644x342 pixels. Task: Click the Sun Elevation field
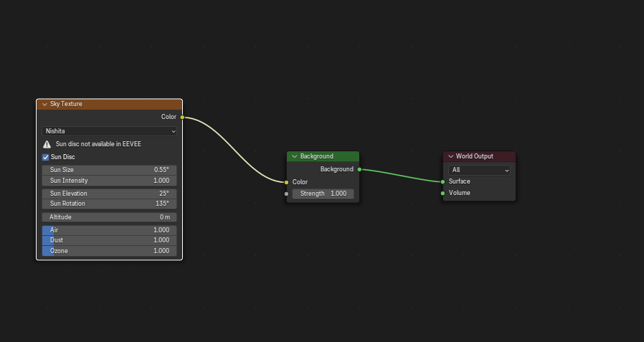tap(109, 194)
